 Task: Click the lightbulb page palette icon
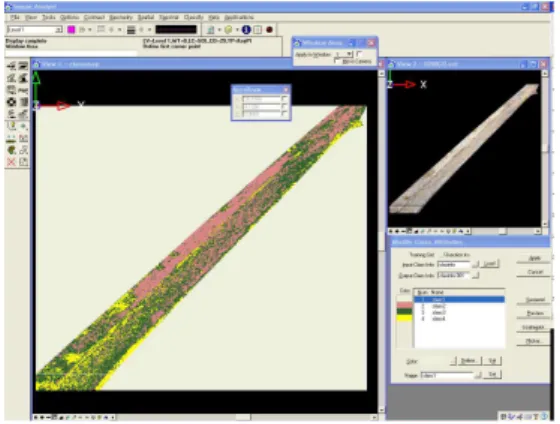click(x=11, y=126)
